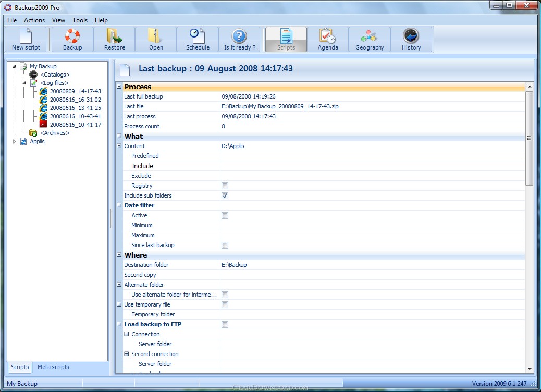
Task: Open the log file 20080616_13-41-25
Action: [x=75, y=108]
